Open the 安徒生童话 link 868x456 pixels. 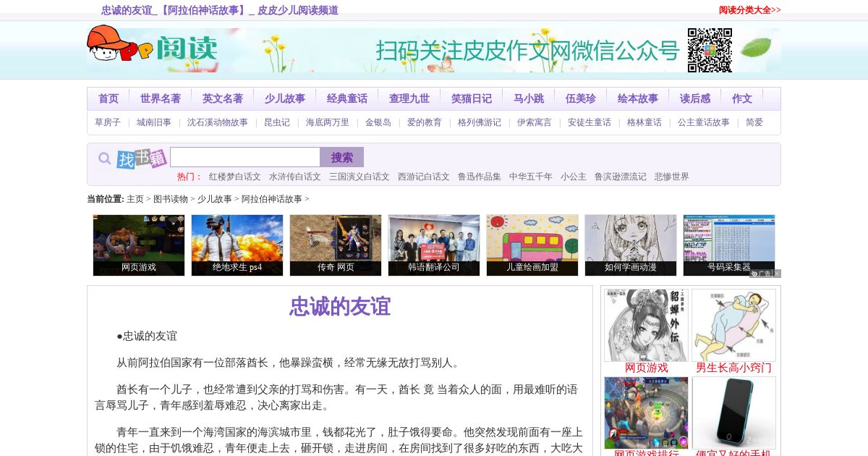[x=590, y=122]
